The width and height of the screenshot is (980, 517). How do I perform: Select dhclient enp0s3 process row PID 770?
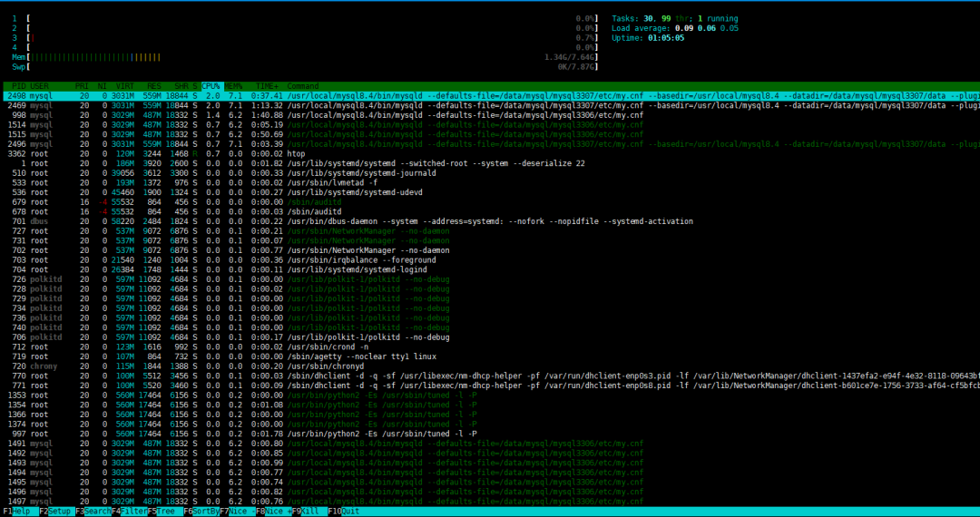490,376
